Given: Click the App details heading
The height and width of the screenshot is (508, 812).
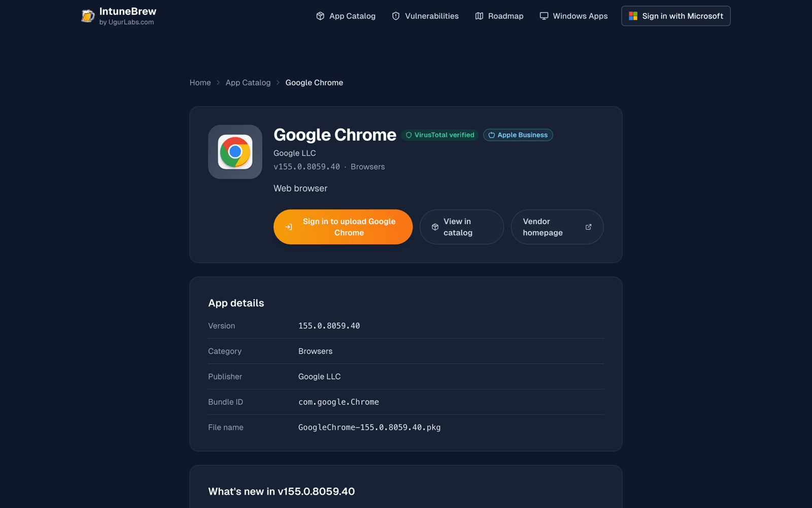Looking at the screenshot, I should pyautogui.click(x=236, y=303).
